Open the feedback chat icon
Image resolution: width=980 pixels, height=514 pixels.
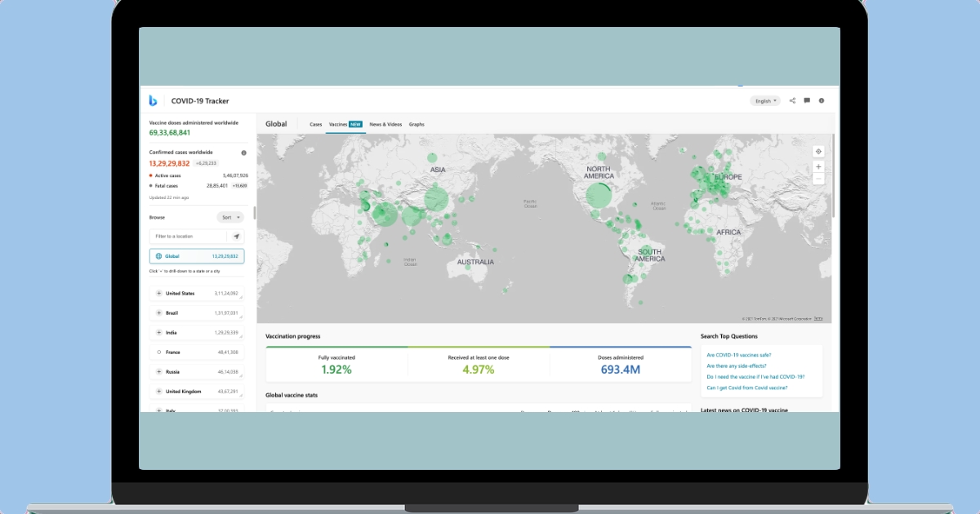pos(807,101)
